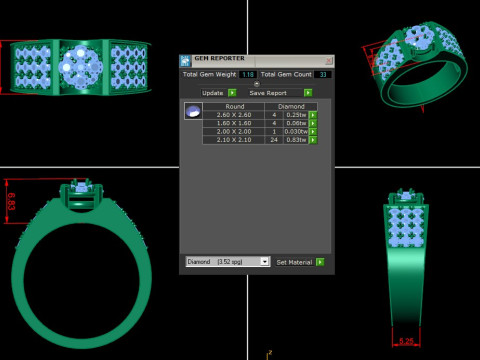Click the Total Gem Weight label

click(209, 74)
